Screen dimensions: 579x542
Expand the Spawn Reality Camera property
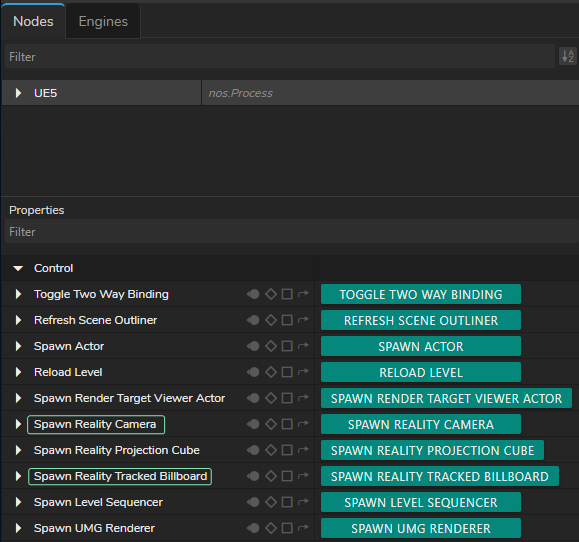pyautogui.click(x=18, y=424)
